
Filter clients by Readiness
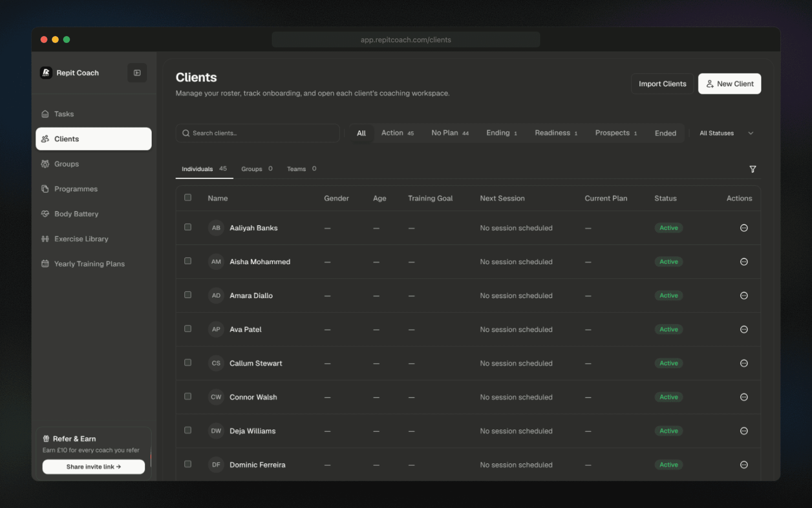[556, 133]
